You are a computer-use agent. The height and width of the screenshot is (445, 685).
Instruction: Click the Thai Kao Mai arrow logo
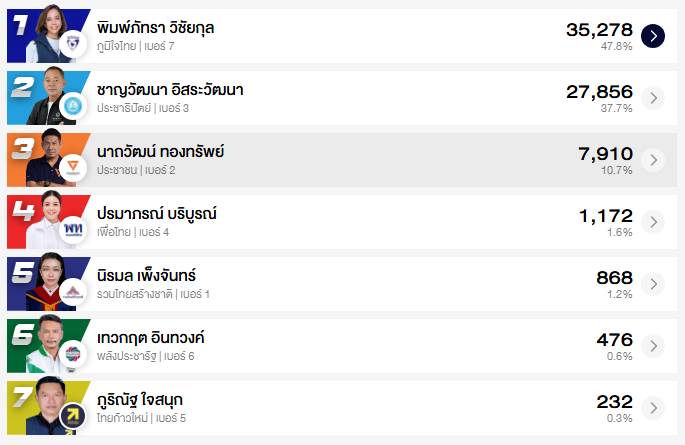tap(72, 416)
